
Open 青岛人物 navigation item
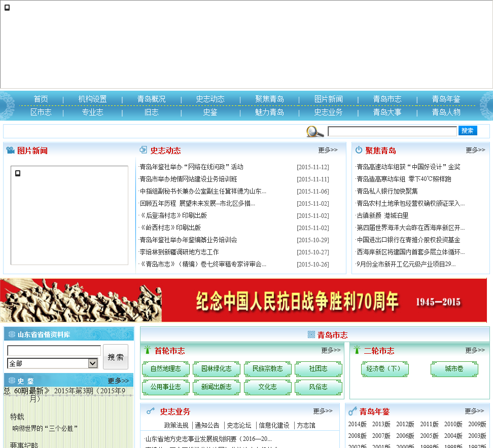(x=446, y=112)
